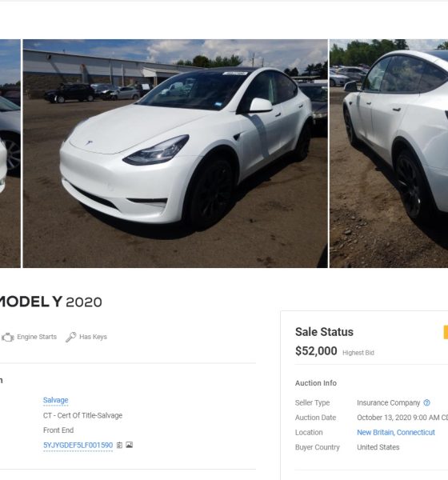The image size is (448, 480).
Task: Open the New Britain, Connecticut location link
Action: (x=396, y=432)
